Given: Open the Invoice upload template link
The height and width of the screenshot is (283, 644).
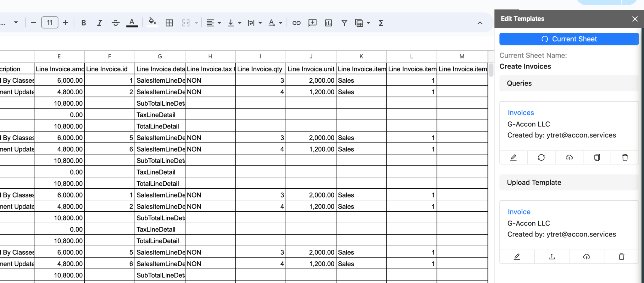Looking at the screenshot, I should tap(519, 212).
